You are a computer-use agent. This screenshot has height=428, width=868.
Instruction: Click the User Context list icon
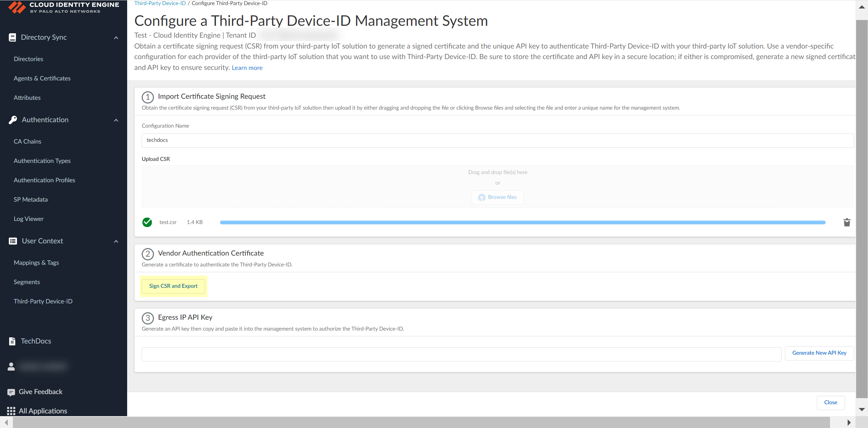[13, 241]
